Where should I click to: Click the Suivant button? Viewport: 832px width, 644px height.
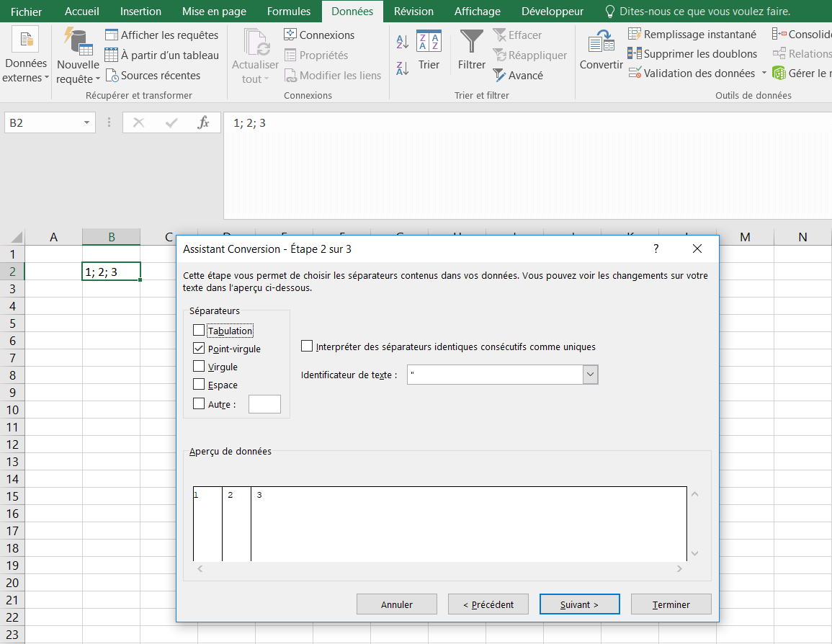pos(579,604)
